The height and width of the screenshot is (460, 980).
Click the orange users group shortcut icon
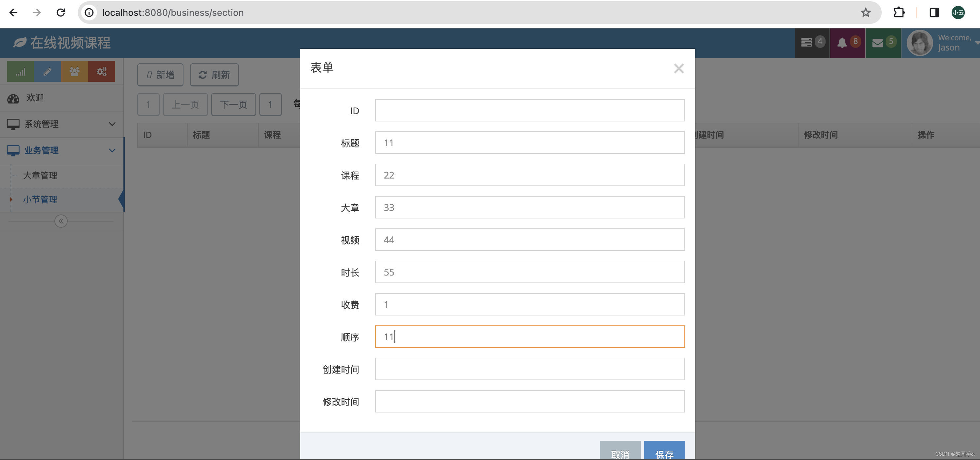pos(75,72)
